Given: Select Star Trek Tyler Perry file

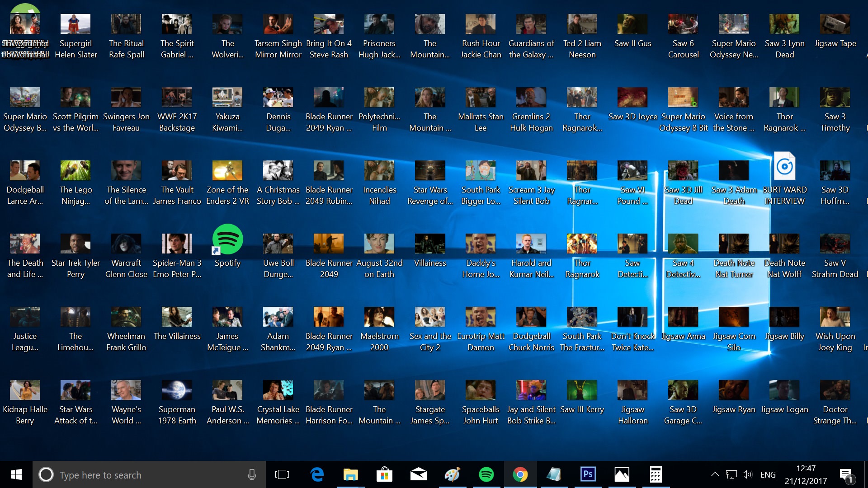Looking at the screenshot, I should pyautogui.click(x=75, y=257).
